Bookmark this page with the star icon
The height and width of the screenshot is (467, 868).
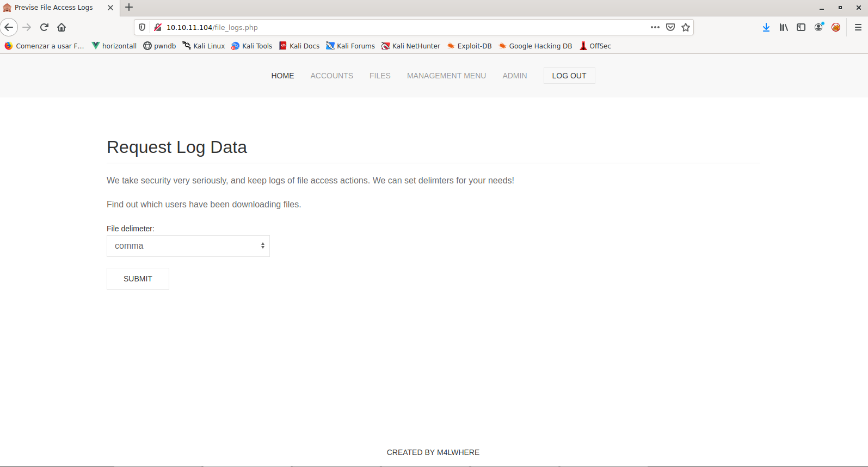tap(686, 27)
